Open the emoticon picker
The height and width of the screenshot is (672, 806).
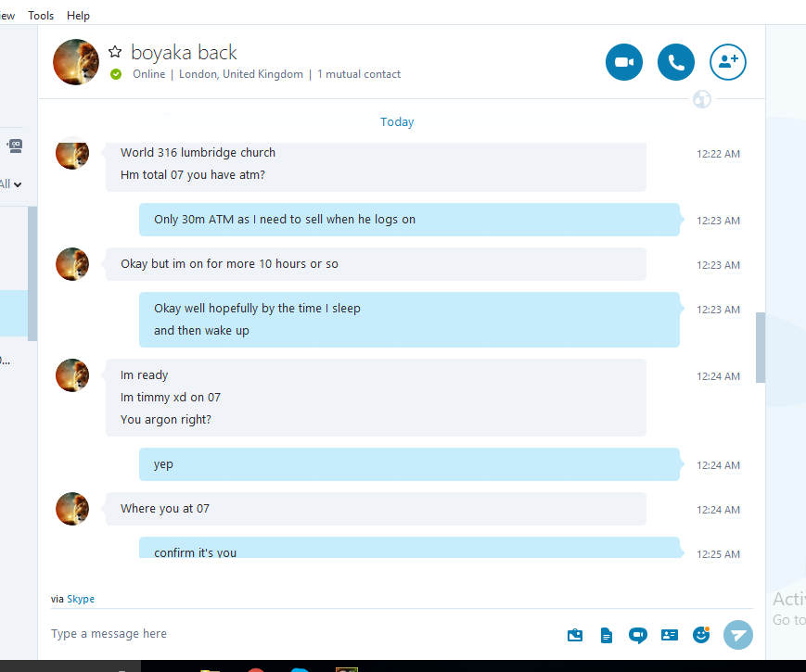point(701,635)
